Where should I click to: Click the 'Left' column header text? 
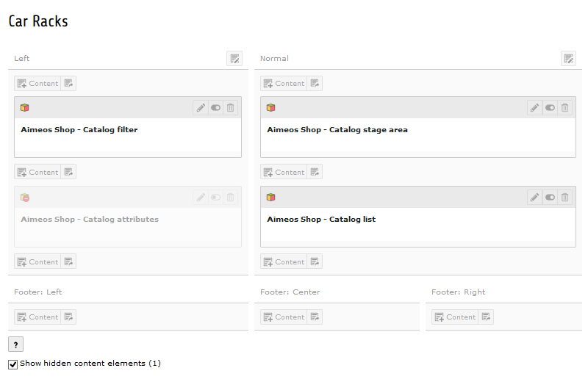click(x=22, y=59)
